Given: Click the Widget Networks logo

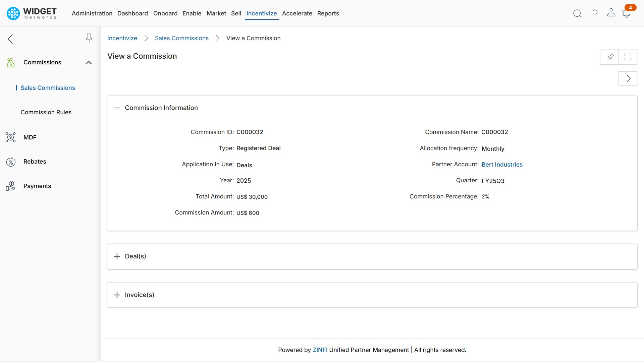Looking at the screenshot, I should [31, 13].
